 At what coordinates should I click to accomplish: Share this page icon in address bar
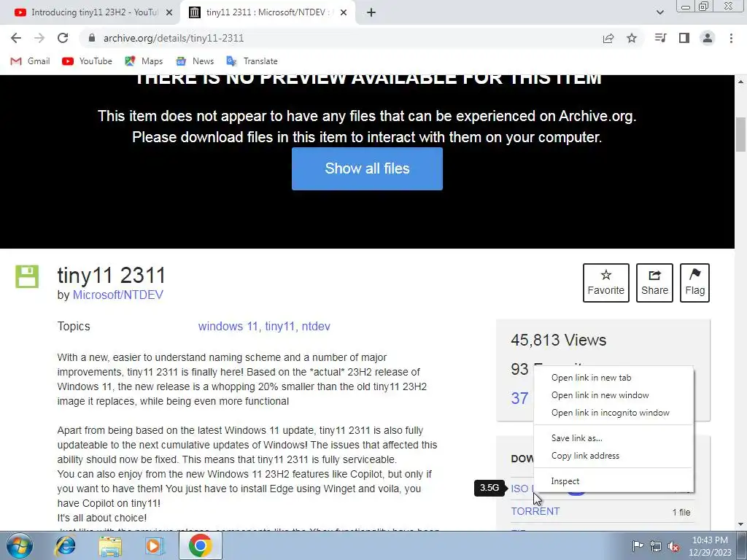point(608,38)
